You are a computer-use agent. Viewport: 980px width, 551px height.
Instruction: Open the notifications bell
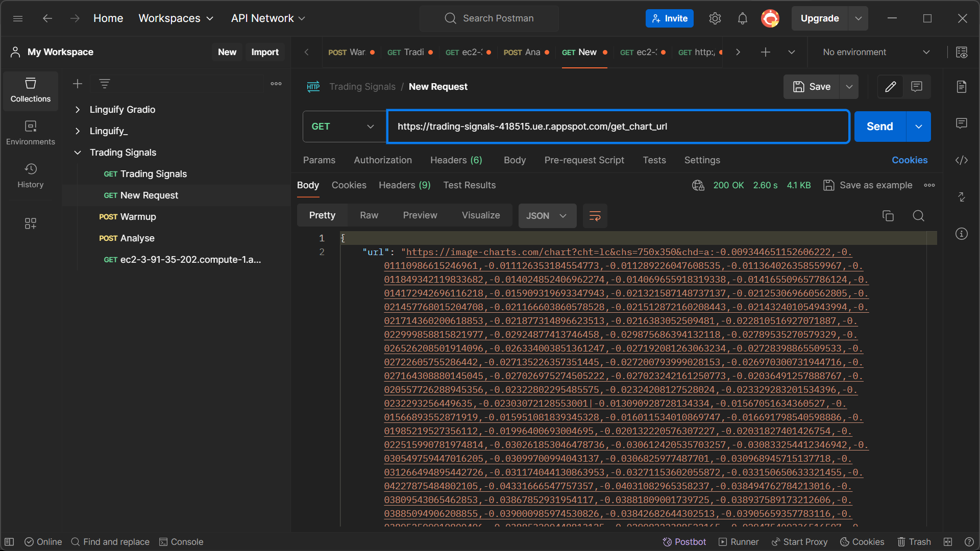point(742,18)
